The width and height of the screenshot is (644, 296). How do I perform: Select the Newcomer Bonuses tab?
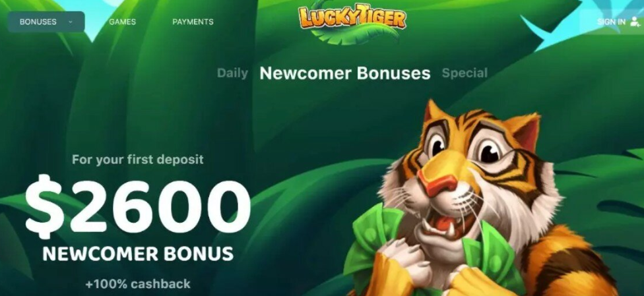click(x=345, y=73)
